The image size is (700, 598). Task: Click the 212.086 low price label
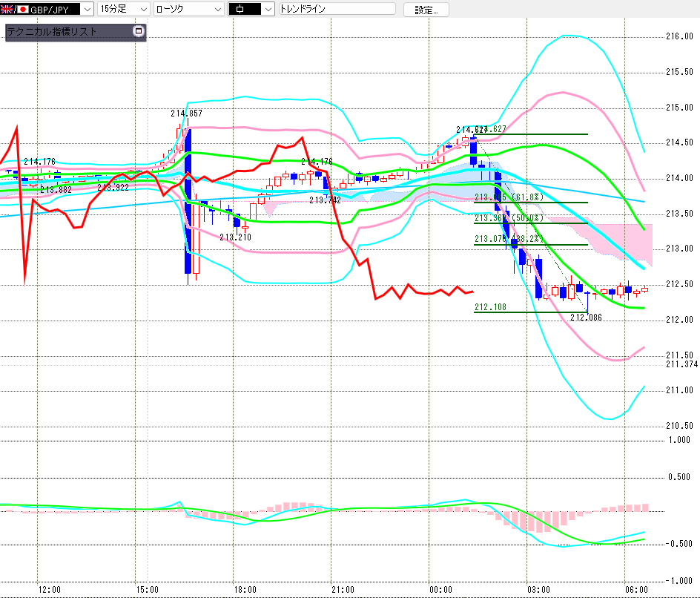pos(586,317)
